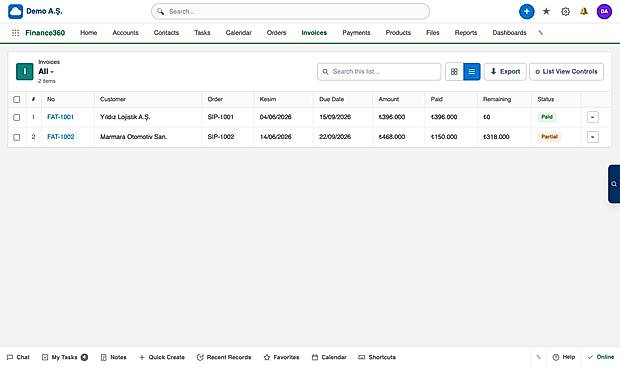Open Chat in the utility bar
620x368 pixels.
(x=18, y=357)
